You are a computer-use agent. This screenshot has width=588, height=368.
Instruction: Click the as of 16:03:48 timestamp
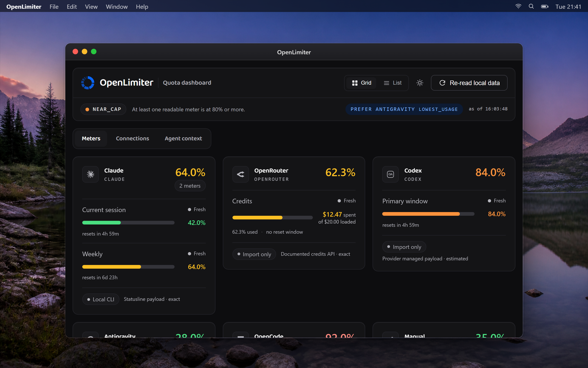click(x=488, y=109)
